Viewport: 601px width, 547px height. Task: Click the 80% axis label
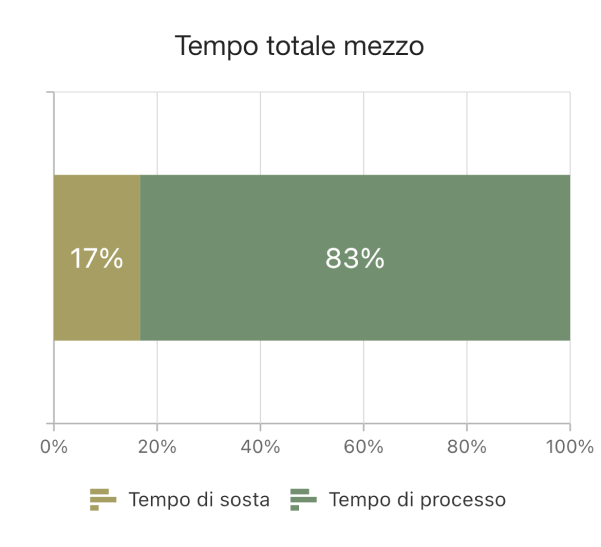coord(466,447)
